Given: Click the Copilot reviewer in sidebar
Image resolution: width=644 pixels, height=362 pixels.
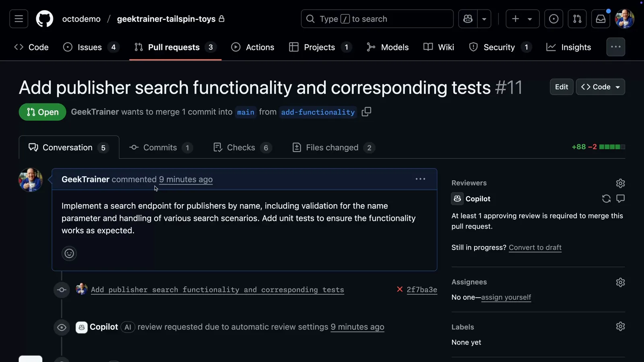Looking at the screenshot, I should pyautogui.click(x=478, y=199).
